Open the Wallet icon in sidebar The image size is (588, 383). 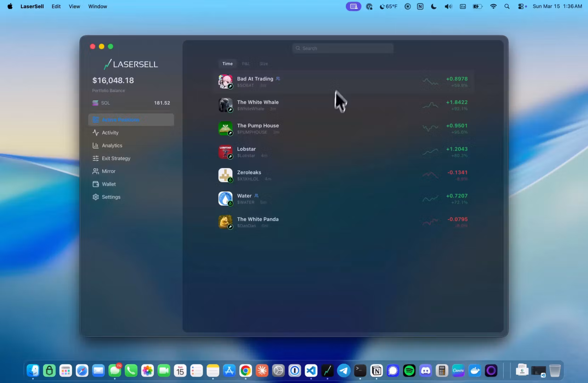click(96, 184)
